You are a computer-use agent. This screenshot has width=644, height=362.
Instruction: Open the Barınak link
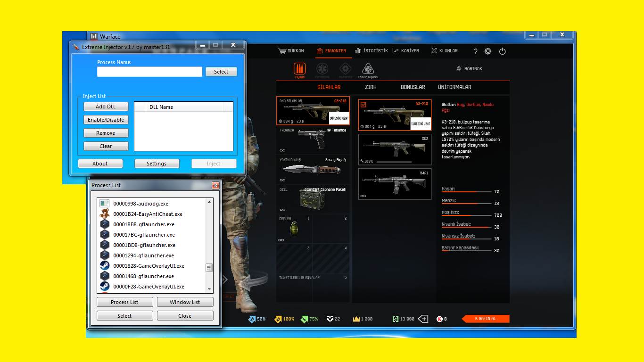point(470,69)
